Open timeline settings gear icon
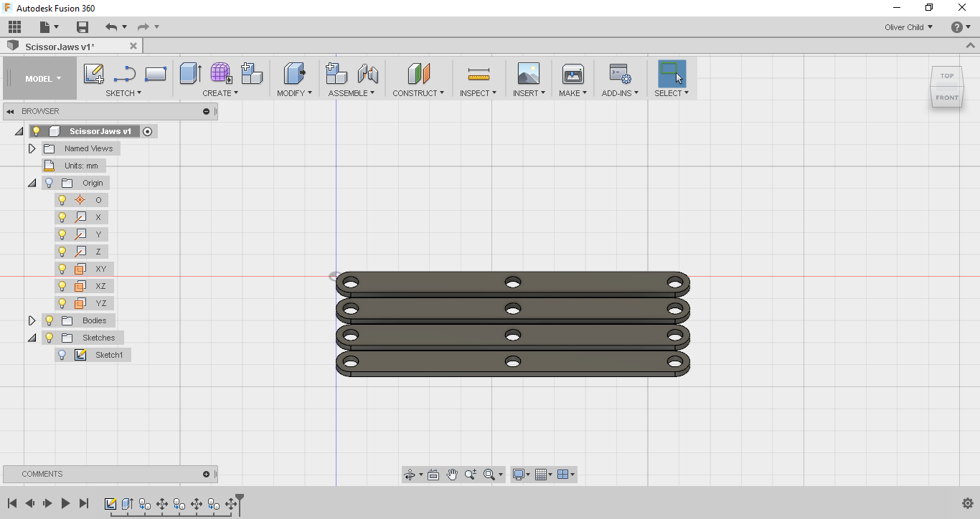This screenshot has width=980, height=519. (967, 503)
